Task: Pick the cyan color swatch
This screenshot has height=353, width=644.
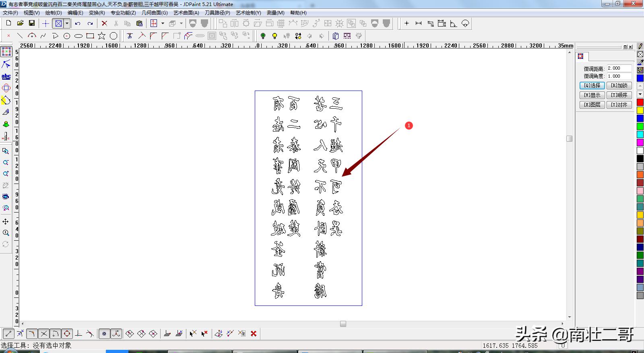Action: pos(640,134)
